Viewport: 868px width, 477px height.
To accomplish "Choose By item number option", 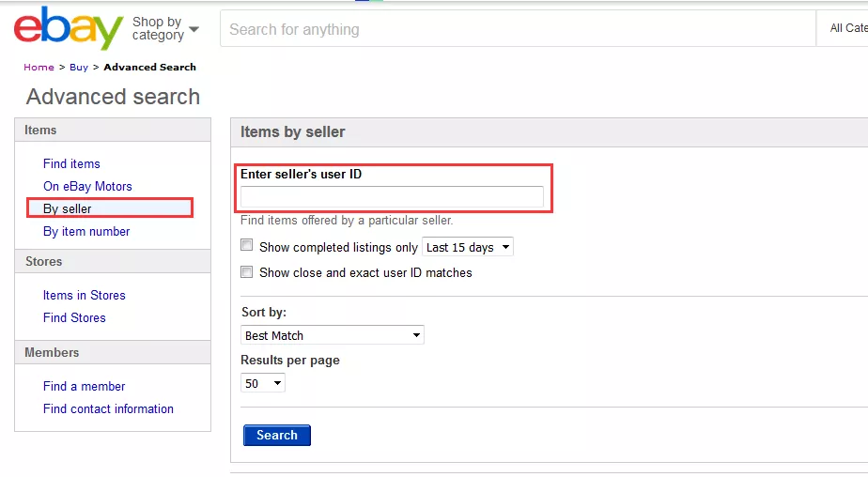I will coord(86,231).
